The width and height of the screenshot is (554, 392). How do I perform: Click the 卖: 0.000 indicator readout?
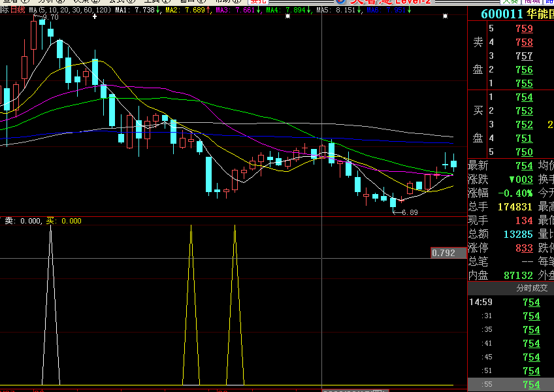click(22, 221)
